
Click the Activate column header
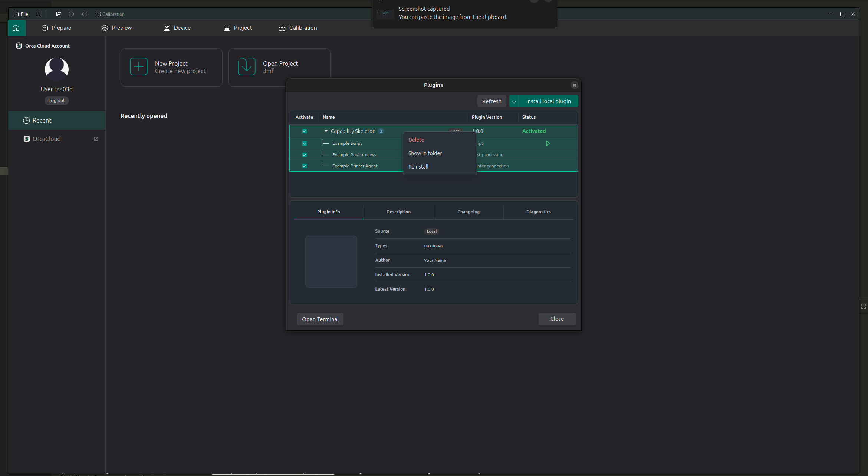point(304,117)
